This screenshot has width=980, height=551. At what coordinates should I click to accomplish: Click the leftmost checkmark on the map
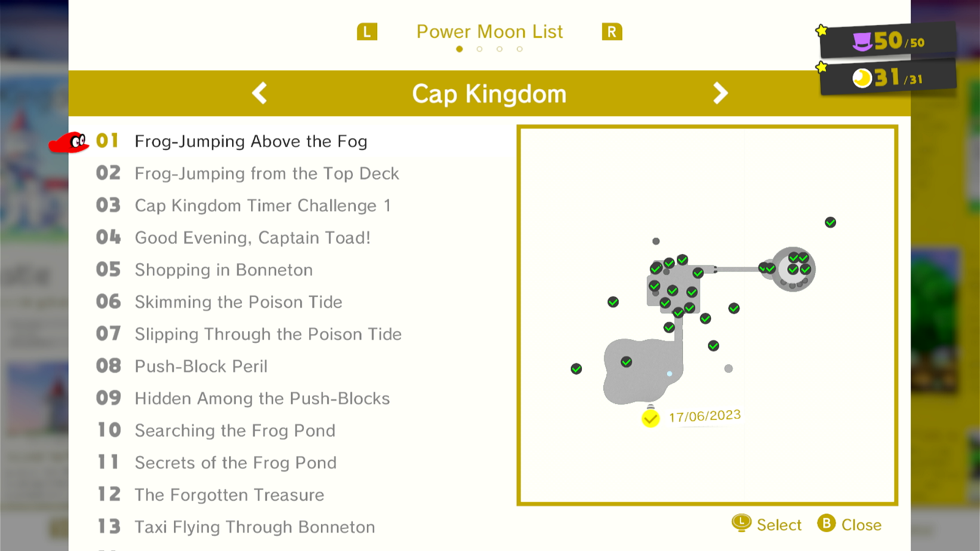[576, 369]
